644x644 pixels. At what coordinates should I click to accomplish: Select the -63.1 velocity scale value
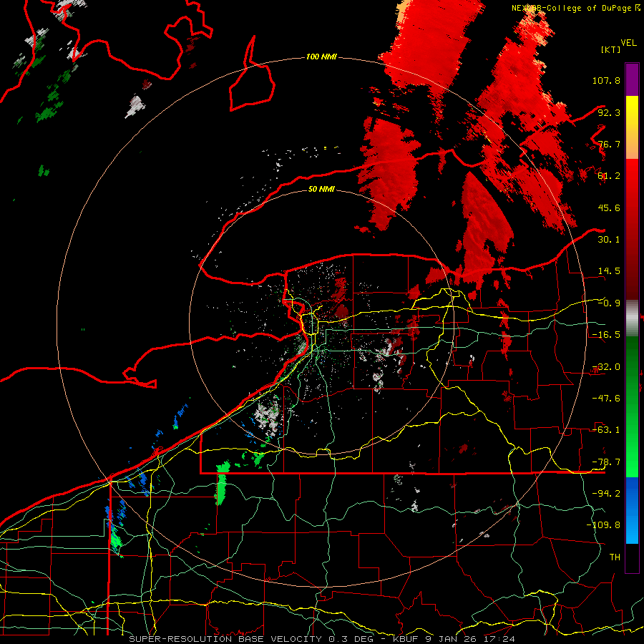click(606, 430)
